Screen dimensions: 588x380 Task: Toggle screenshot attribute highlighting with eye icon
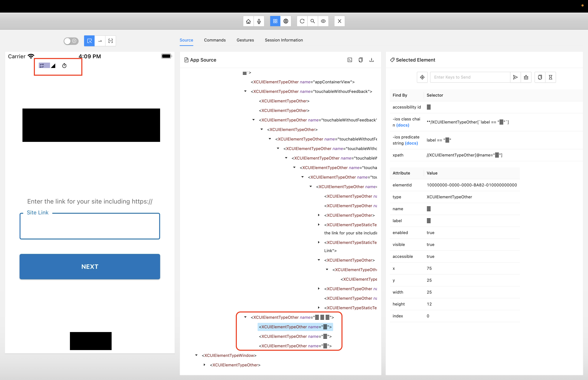[323, 21]
